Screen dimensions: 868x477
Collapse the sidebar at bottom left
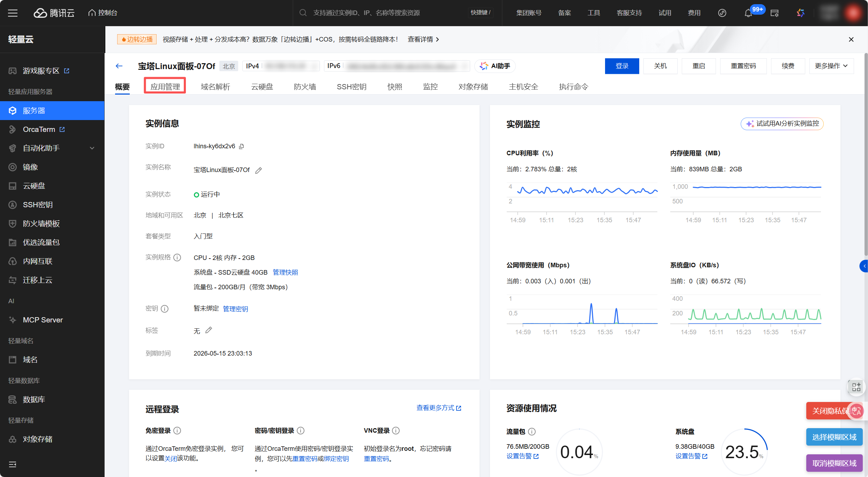(13, 464)
